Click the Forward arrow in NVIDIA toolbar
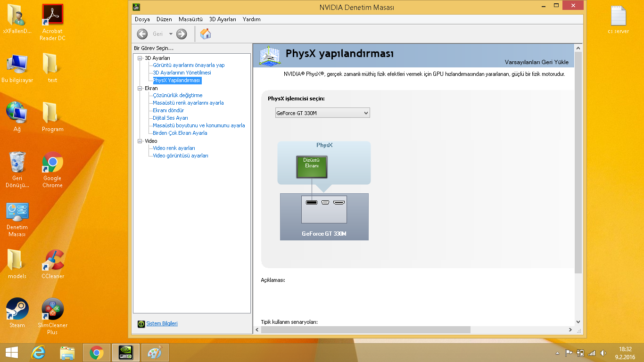Screen dimensions: 644x362 click(182, 34)
